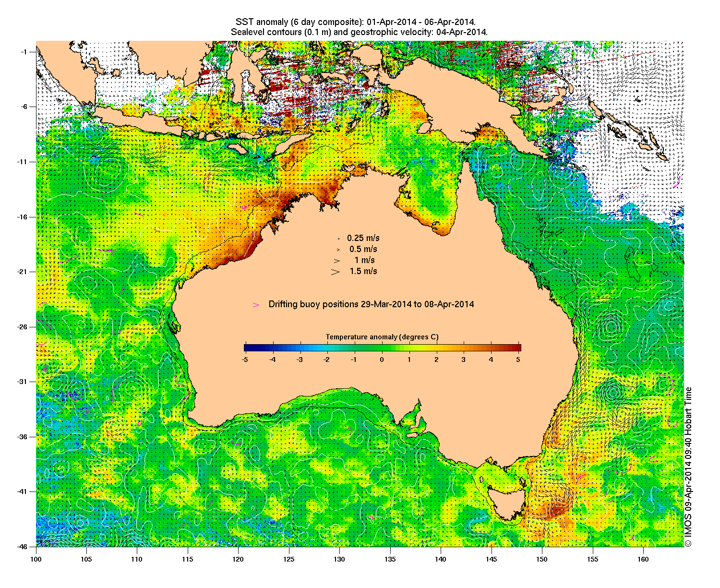
Task: Click the colorbar tick label 3
Action: point(464,359)
